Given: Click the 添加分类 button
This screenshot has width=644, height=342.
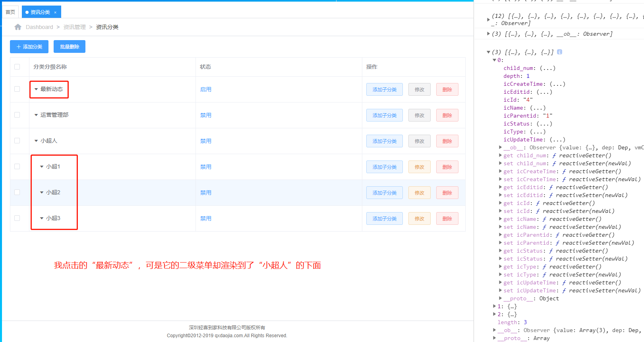Looking at the screenshot, I should coord(29,46).
